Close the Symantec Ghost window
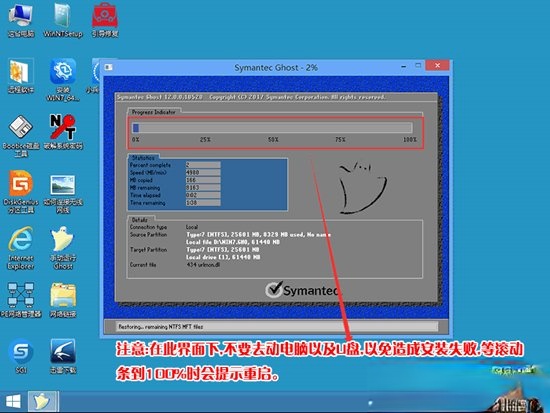The image size is (550, 413). coord(437,65)
